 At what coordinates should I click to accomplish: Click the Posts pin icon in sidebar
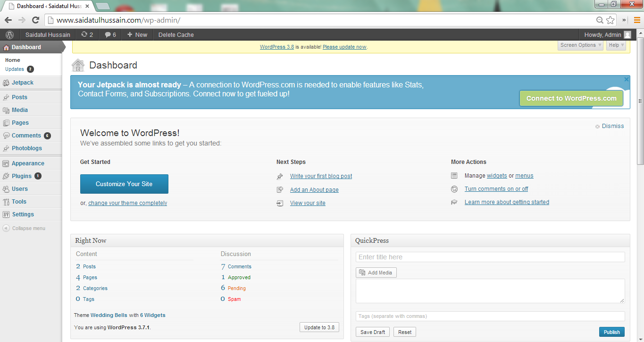6,97
